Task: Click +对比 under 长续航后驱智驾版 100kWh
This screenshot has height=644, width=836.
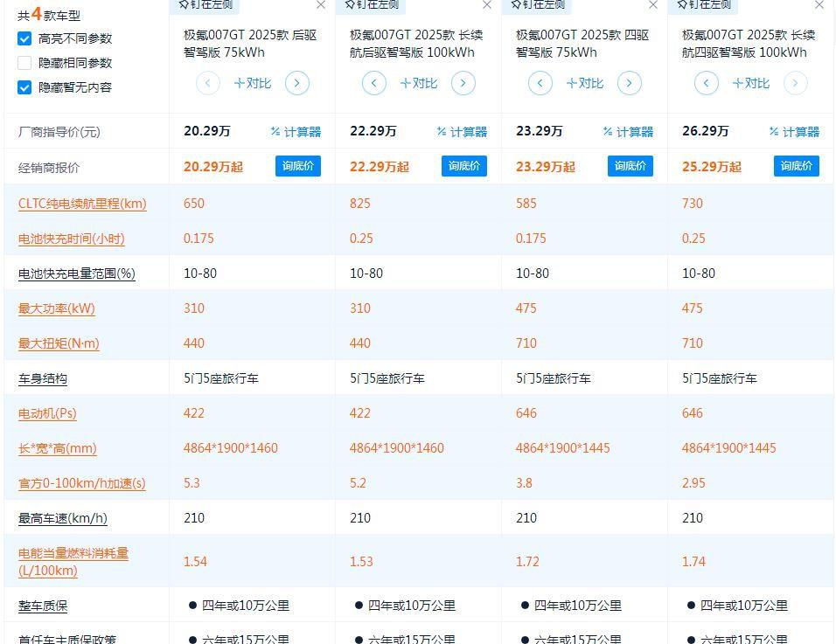Action: pyautogui.click(x=419, y=83)
